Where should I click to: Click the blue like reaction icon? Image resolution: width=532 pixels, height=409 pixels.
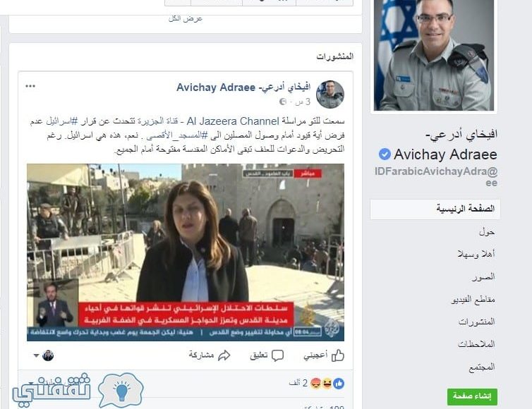tap(339, 384)
